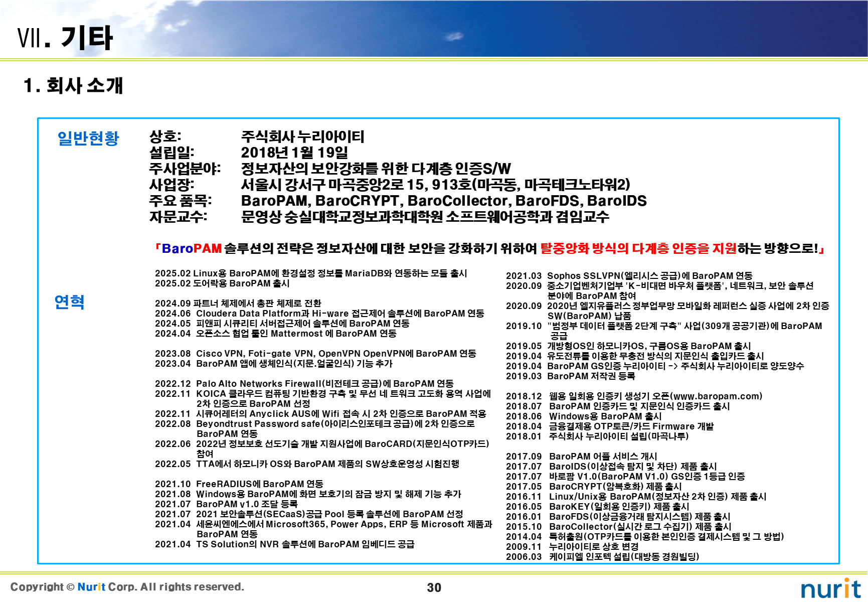
Task: Click the '2021.10 FreeRADIUS에 BaroPAM 연동' entry
Action: tap(239, 484)
